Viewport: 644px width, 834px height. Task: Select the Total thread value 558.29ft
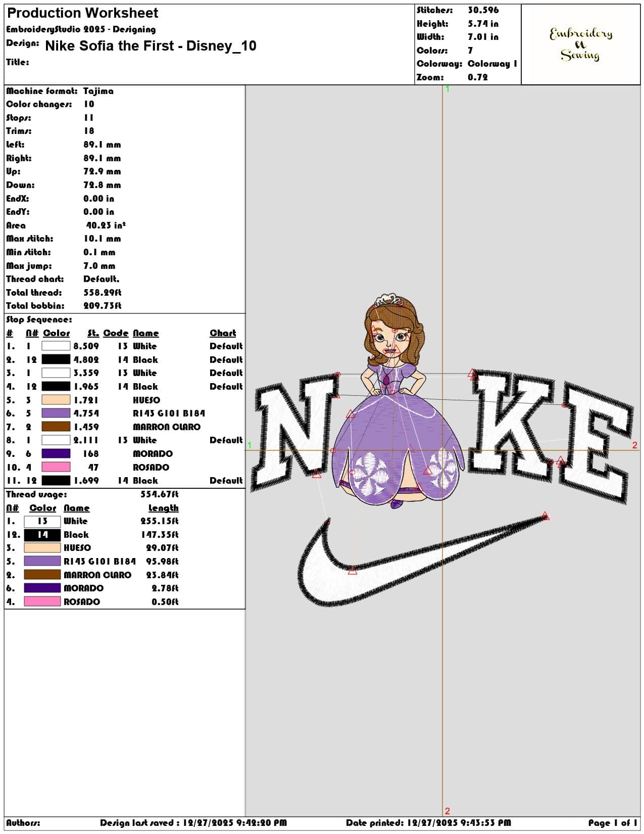point(103,293)
